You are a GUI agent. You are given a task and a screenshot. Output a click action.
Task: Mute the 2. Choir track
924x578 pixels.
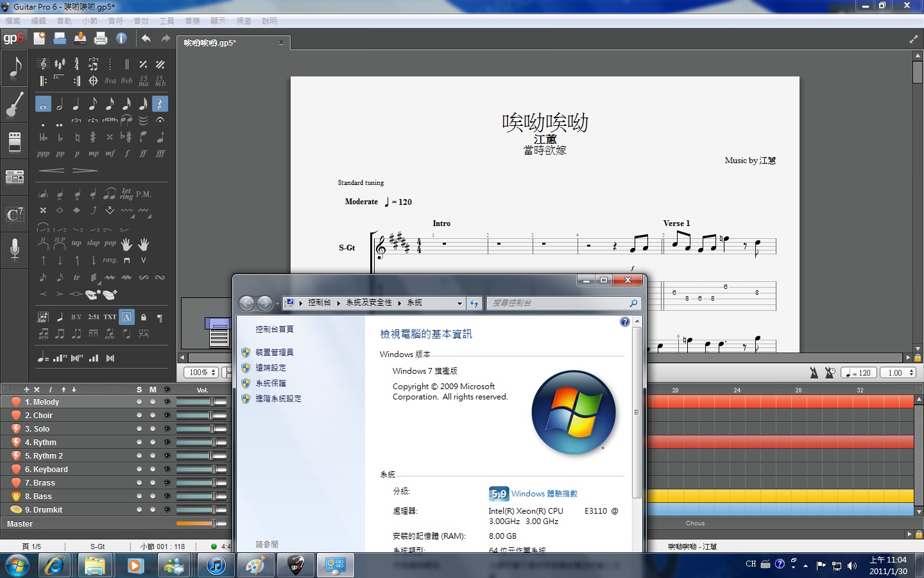point(153,415)
